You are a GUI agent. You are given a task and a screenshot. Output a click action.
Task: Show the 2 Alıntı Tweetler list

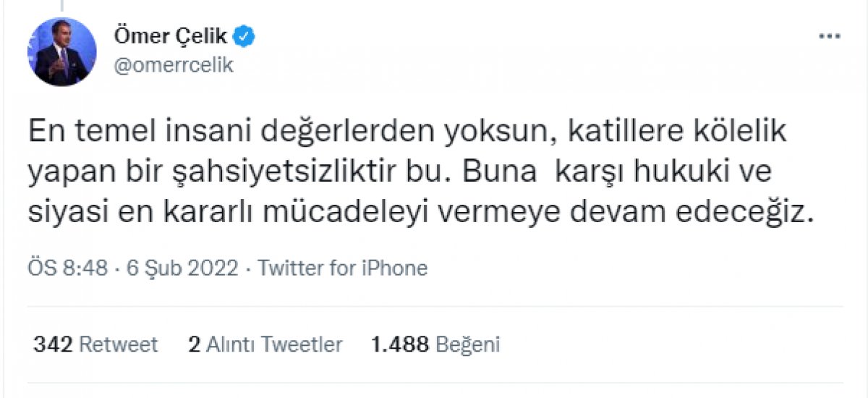tap(265, 344)
